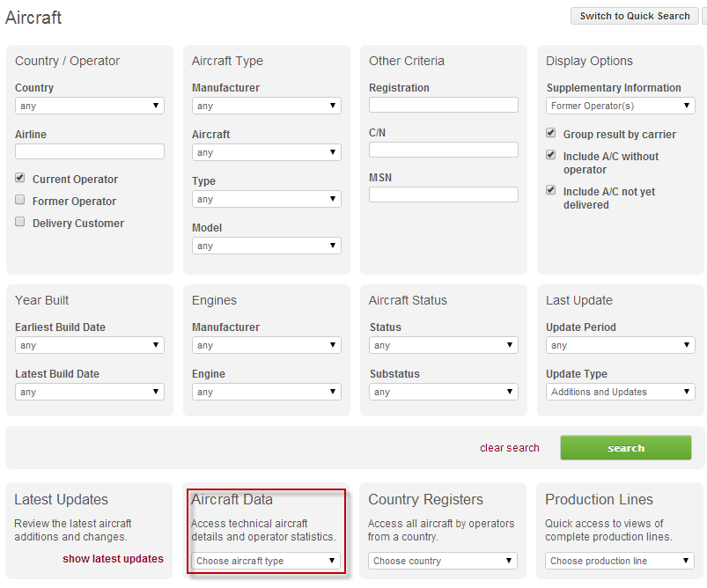The height and width of the screenshot is (588, 707).
Task: Open the Aircraft Status dropdown
Action: pyautogui.click(x=444, y=345)
